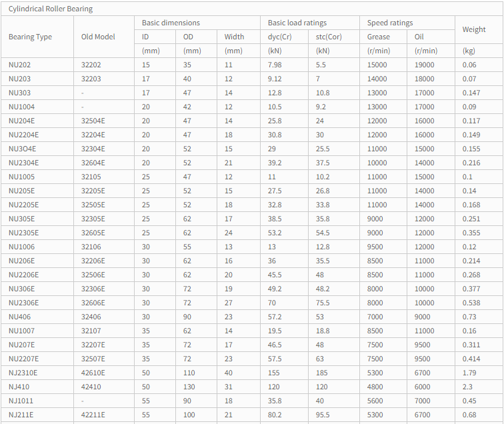Click old model number 42410
This screenshot has height=424, width=504.
pos(91,387)
